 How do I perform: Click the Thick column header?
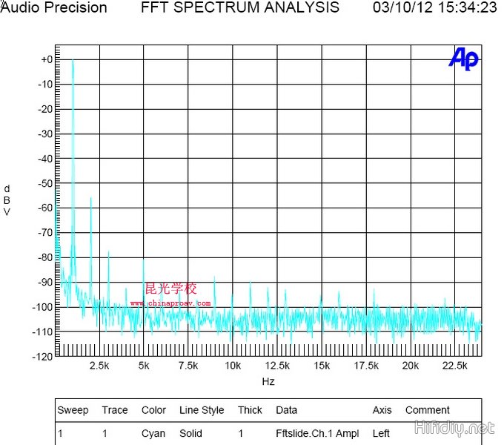pos(250,410)
